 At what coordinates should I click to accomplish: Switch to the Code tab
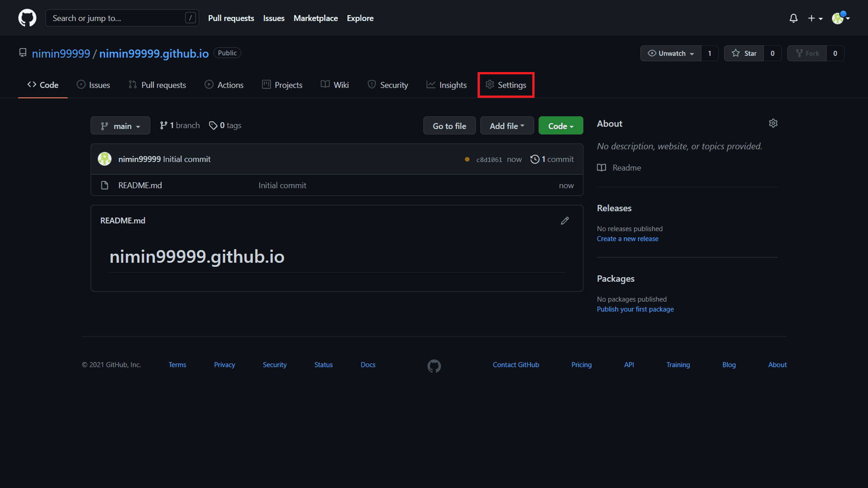43,85
